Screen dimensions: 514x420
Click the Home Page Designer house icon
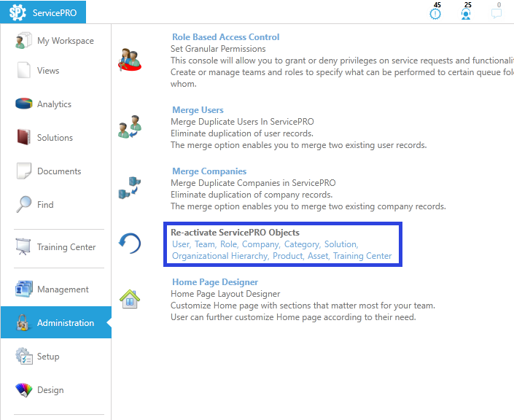(x=130, y=299)
